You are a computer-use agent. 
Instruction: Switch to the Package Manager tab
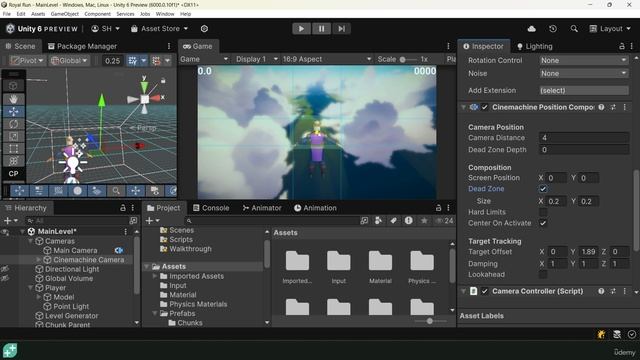tap(82, 46)
